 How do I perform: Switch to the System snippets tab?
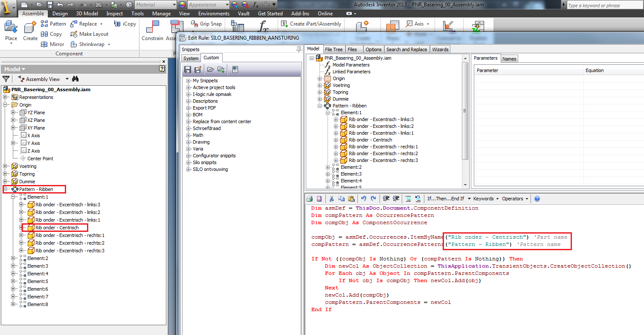point(191,58)
